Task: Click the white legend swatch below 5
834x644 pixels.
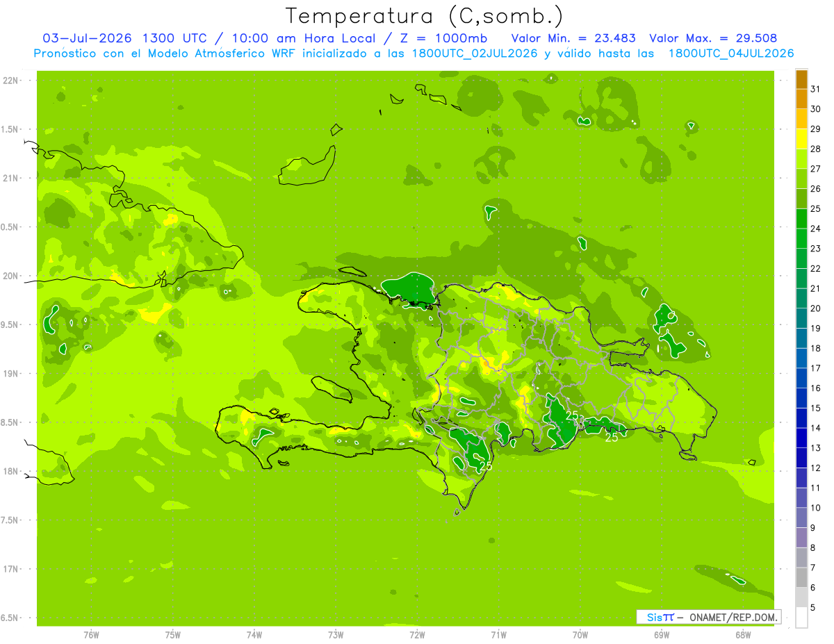Action: click(x=801, y=617)
